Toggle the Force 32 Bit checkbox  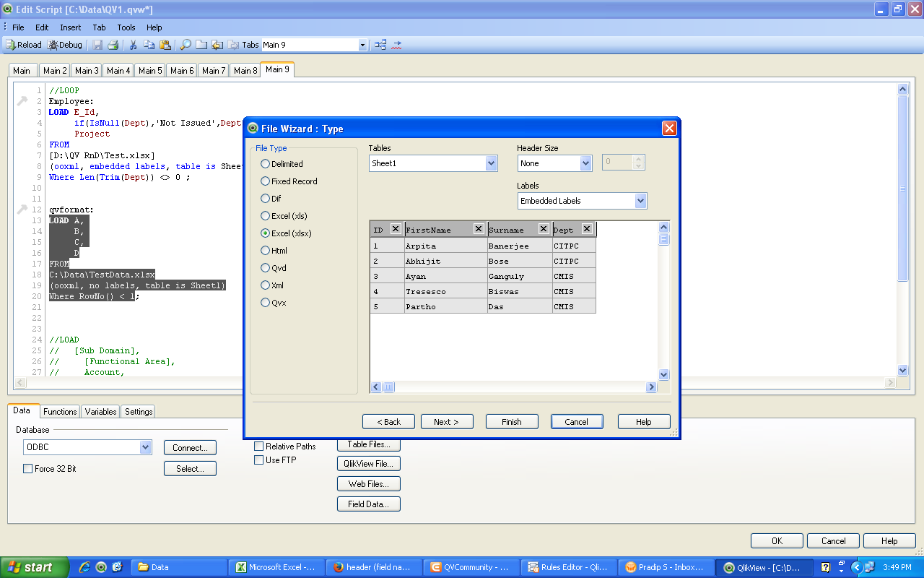(x=28, y=469)
